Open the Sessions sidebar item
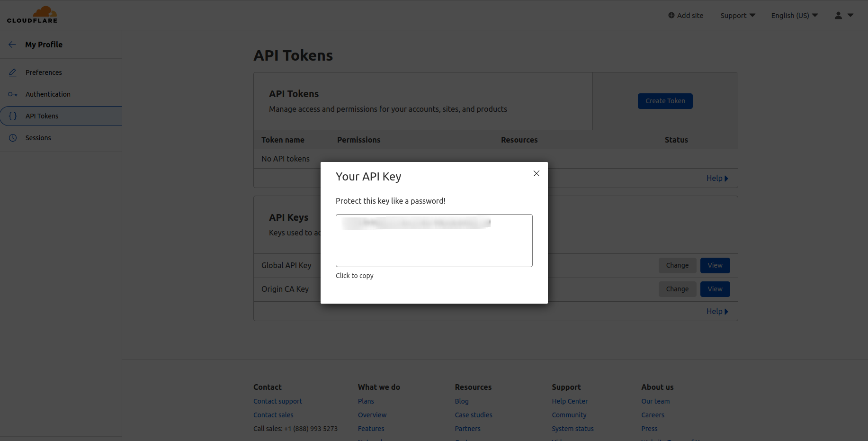Viewport: 868px width, 441px height. (38, 138)
